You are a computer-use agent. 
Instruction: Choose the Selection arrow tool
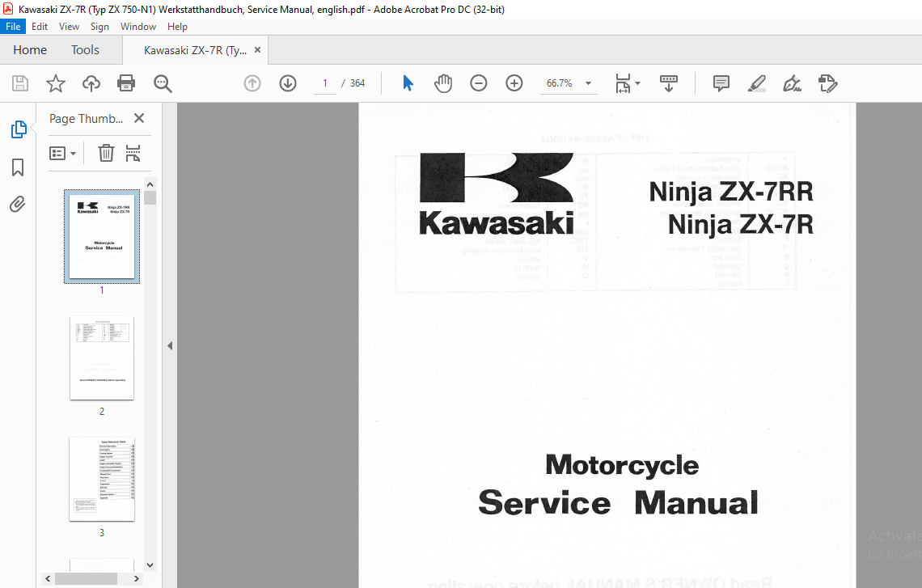[x=408, y=83]
